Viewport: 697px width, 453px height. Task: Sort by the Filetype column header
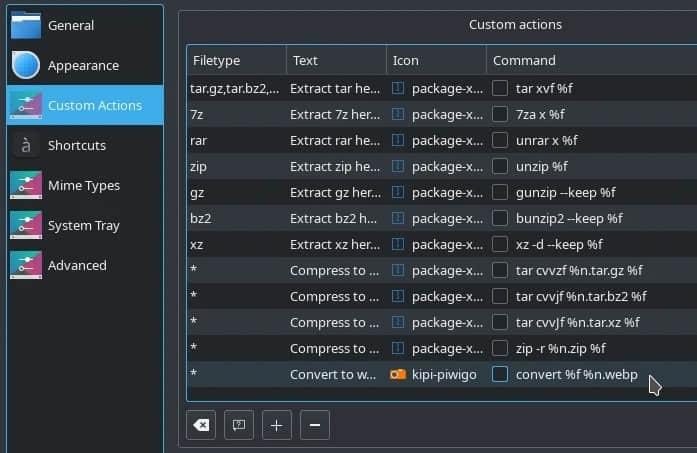(x=236, y=60)
